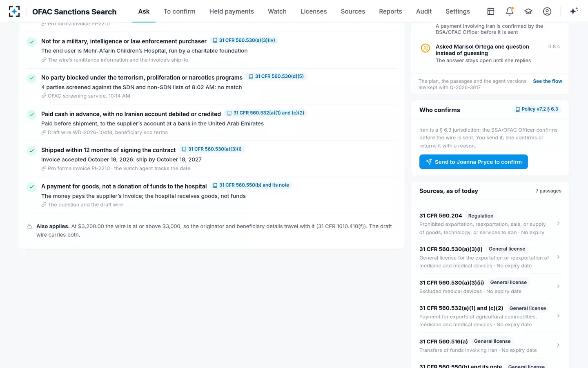Click the OFAC Sanctions Search logo icon
The width and height of the screenshot is (588, 368).
[14, 11]
